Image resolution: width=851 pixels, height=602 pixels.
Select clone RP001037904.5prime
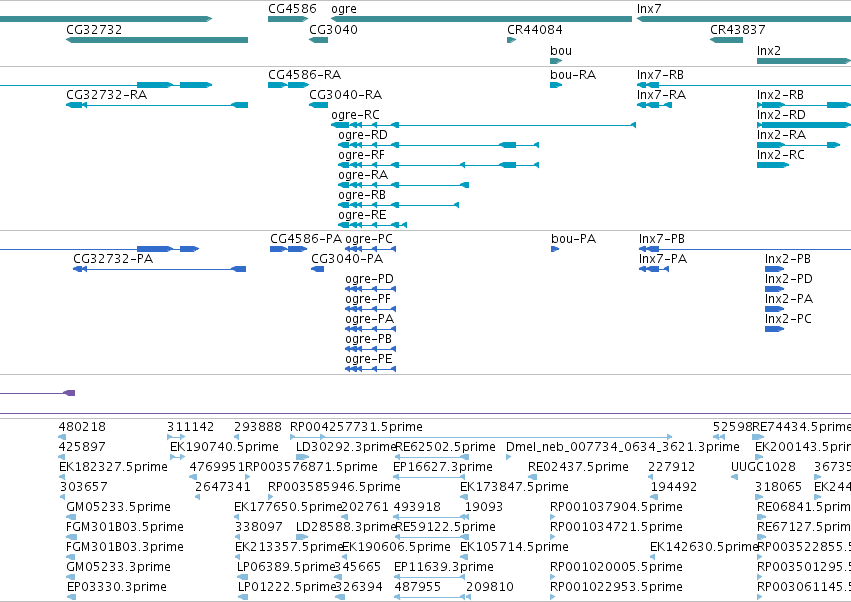click(616, 508)
